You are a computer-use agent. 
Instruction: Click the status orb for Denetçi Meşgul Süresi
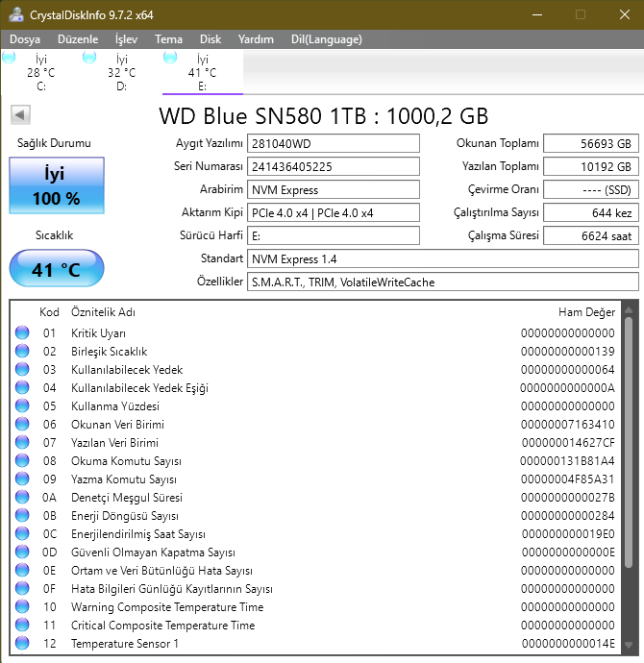click(x=22, y=497)
